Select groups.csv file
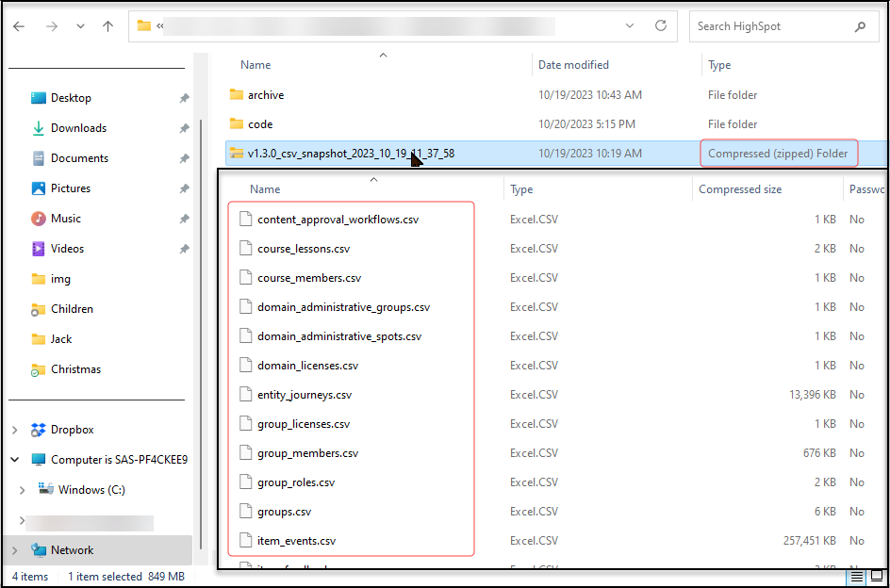Image resolution: width=890 pixels, height=588 pixels. click(x=284, y=512)
